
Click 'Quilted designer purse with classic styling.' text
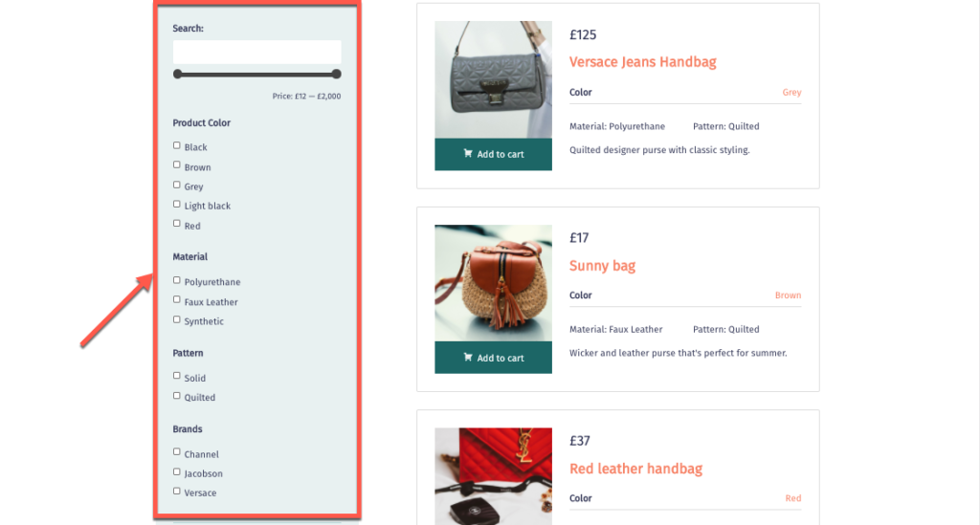pos(659,150)
